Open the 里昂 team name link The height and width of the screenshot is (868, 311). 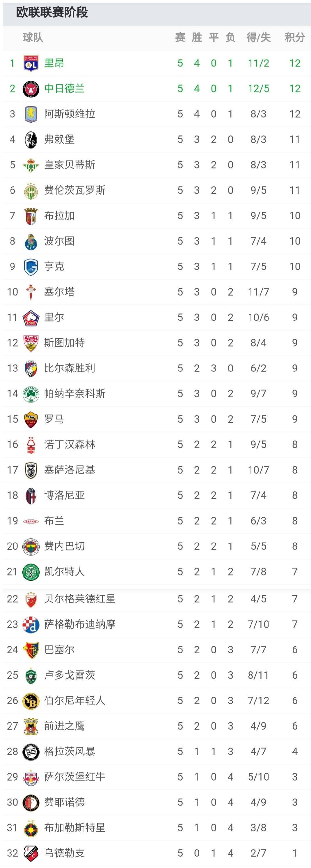(54, 63)
